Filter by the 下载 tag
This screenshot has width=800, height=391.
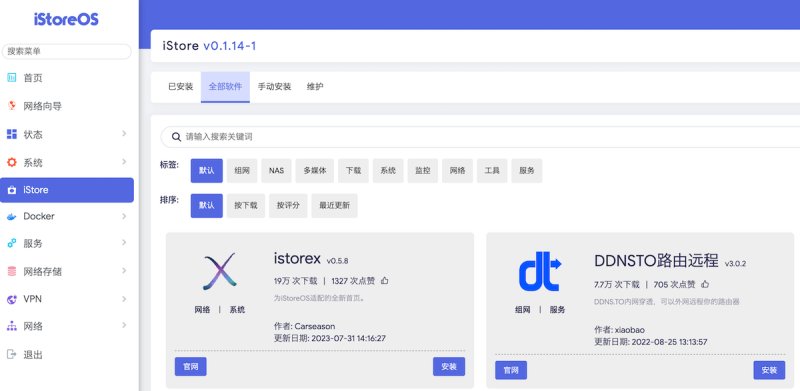pos(354,170)
